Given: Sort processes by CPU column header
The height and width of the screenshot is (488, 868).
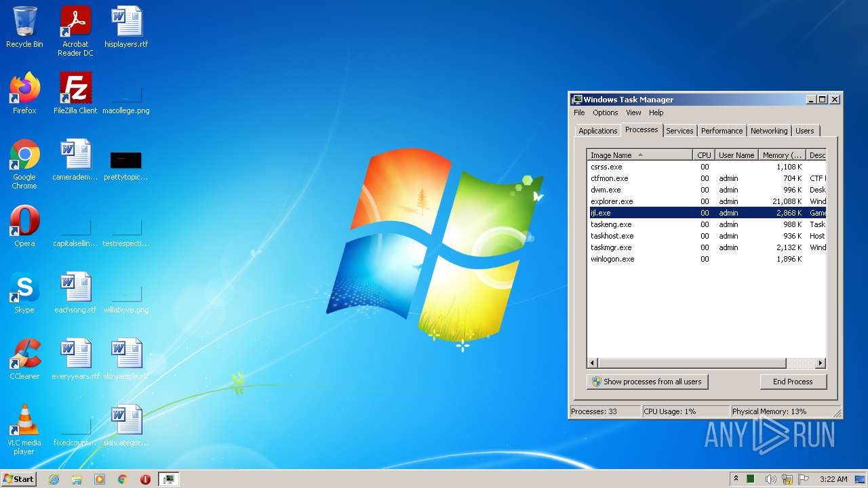Looking at the screenshot, I should pyautogui.click(x=704, y=155).
